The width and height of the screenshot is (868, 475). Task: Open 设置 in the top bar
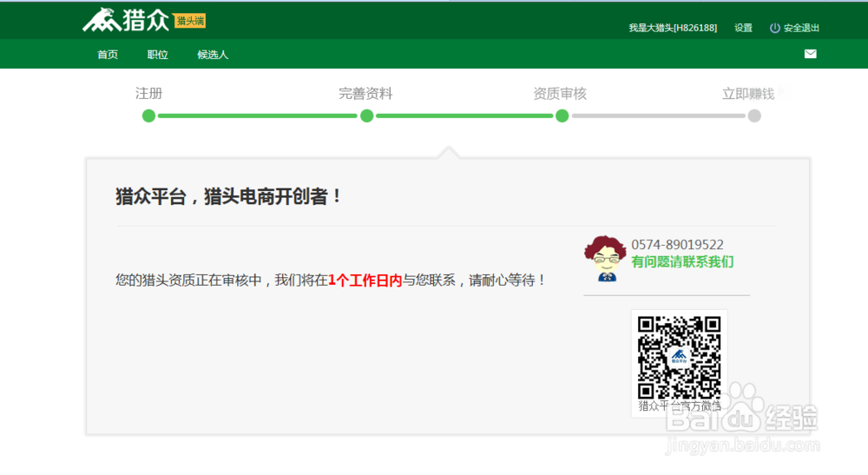pos(743,28)
